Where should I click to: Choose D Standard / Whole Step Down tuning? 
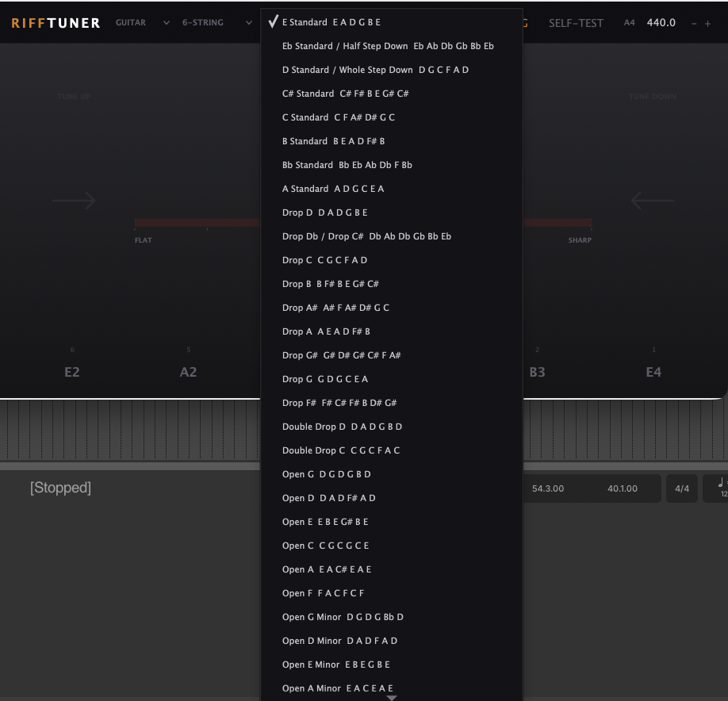click(x=392, y=70)
